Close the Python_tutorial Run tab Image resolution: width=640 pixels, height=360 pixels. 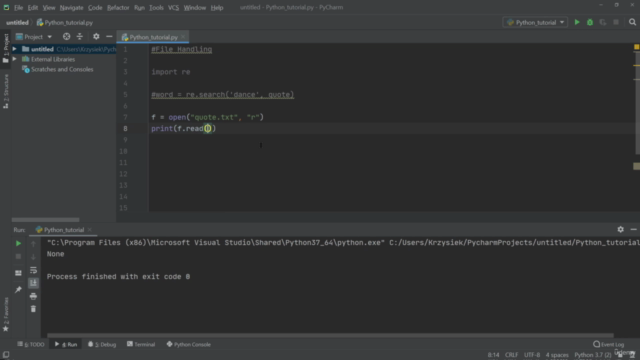pos(90,230)
